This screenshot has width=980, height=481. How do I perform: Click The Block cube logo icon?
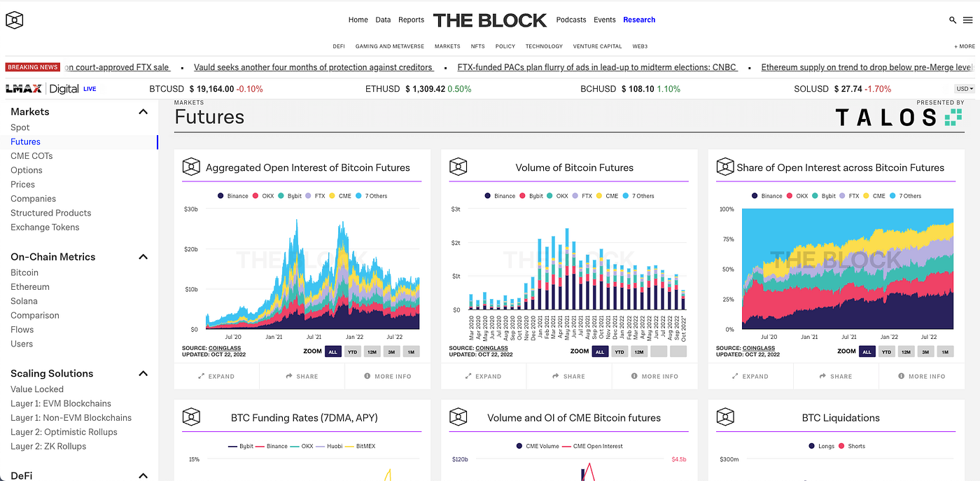[x=14, y=20]
